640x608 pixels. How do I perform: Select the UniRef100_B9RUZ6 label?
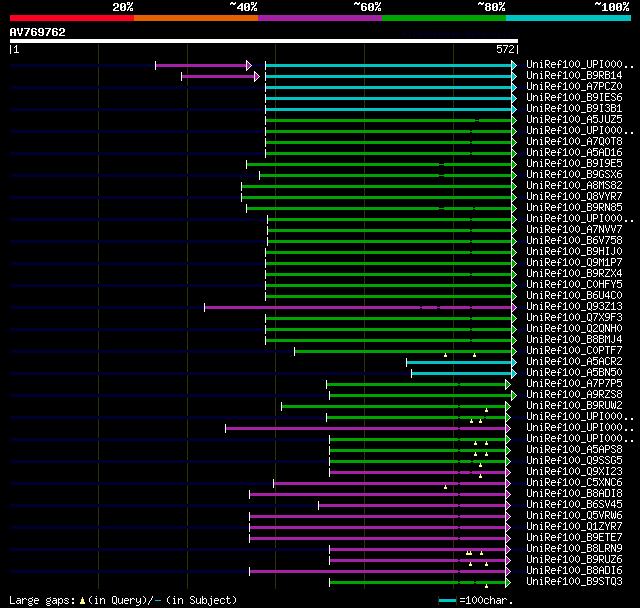574,560
